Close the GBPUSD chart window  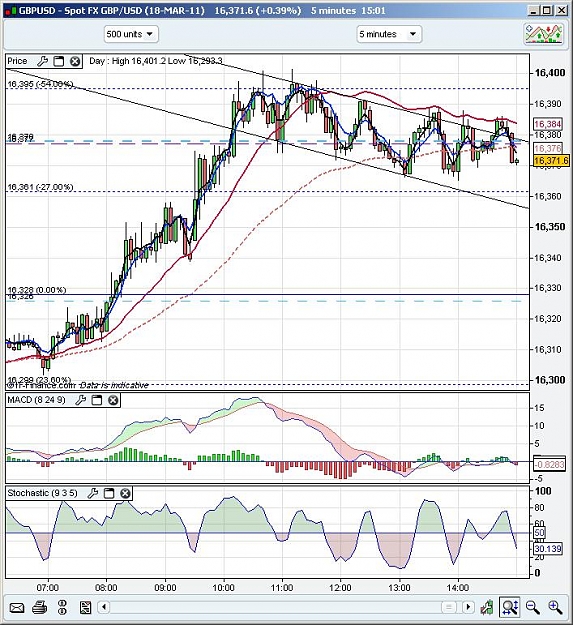pyautogui.click(x=561, y=11)
